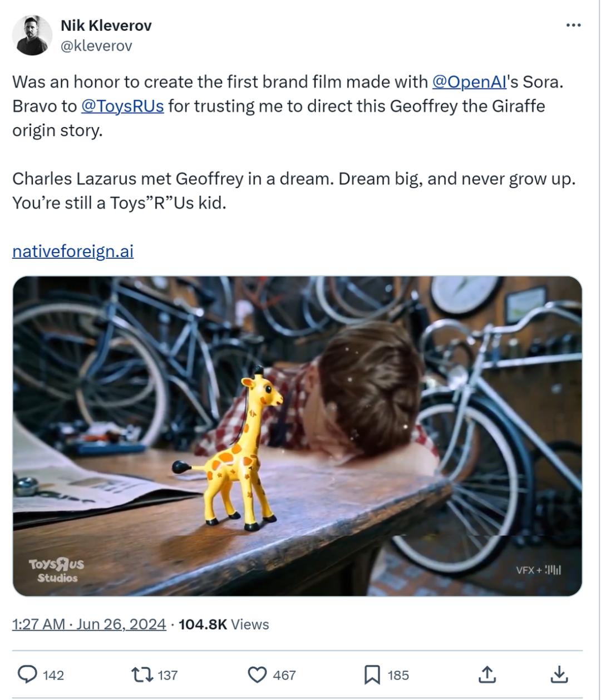Viewport: 601px width, 700px height.
Task: Click the @kleverov handle
Action: click(96, 46)
